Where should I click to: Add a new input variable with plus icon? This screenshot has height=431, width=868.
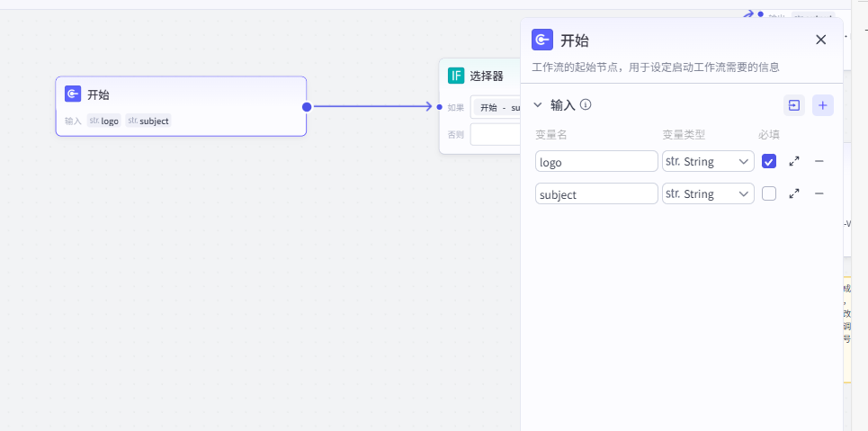coord(822,105)
